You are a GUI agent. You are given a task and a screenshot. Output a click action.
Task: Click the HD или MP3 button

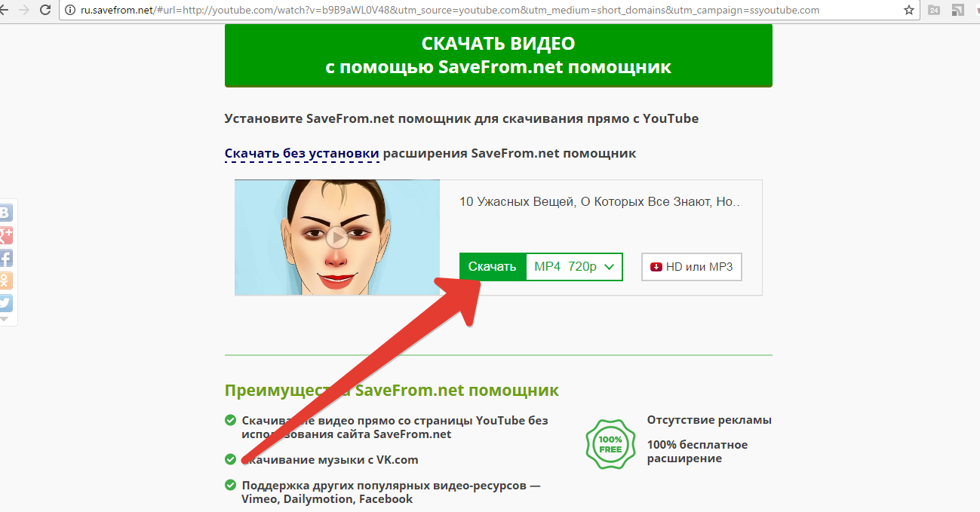(692, 267)
